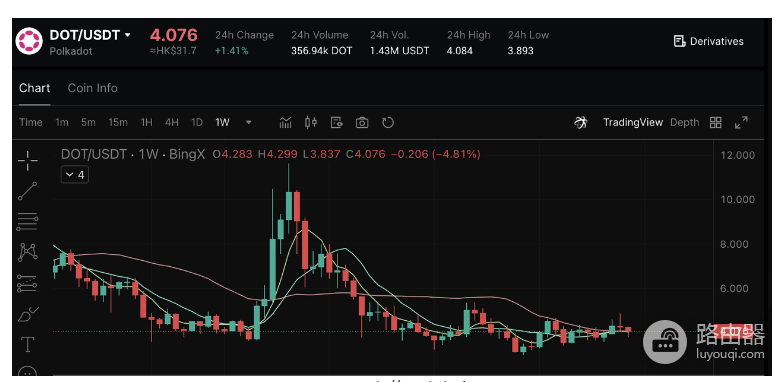Viewport: 783px width, 382px height.
Task: Click the 1.43M USDT volume value
Action: [x=399, y=50]
